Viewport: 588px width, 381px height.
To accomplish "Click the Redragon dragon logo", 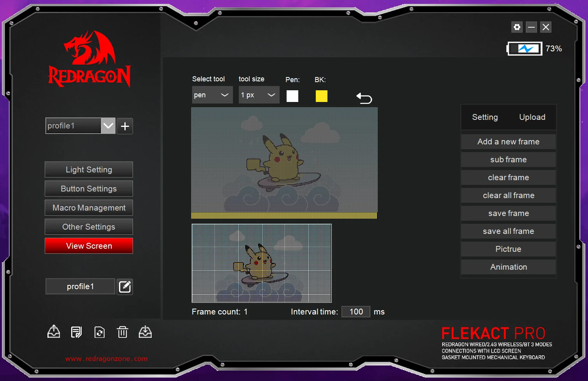I will 89,59.
